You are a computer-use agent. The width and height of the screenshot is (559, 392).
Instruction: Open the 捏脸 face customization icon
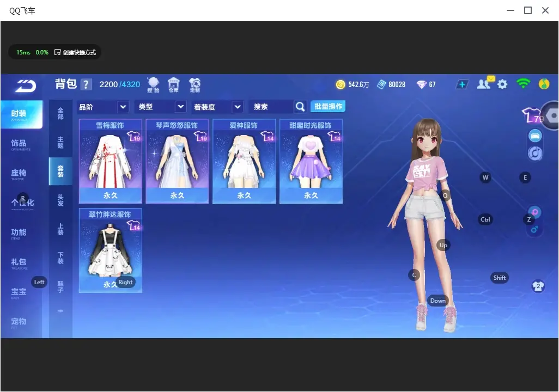point(153,85)
